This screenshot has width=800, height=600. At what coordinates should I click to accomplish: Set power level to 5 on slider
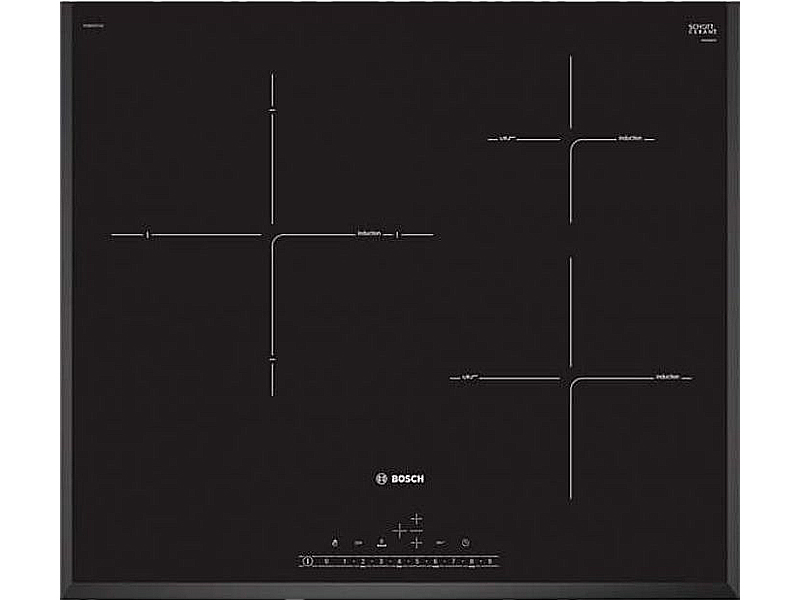417,561
